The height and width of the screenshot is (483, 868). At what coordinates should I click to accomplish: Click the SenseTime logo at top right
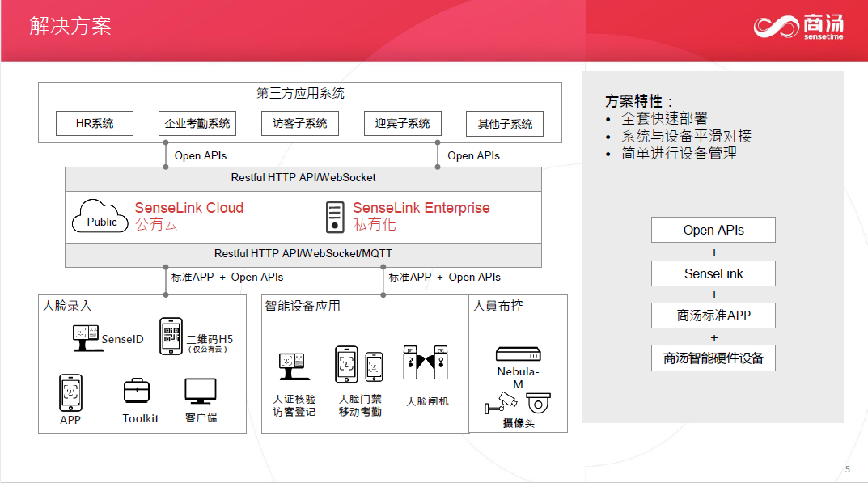pos(798,27)
